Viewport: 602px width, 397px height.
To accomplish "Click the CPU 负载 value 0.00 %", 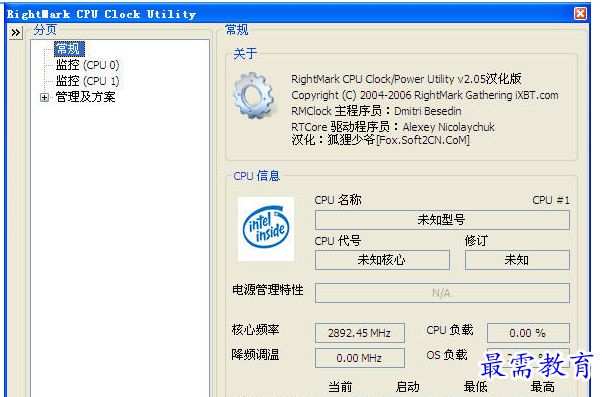I will 528,333.
